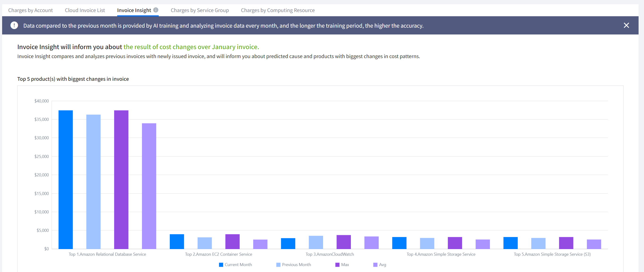Click the green January invoice cost changes text

191,47
